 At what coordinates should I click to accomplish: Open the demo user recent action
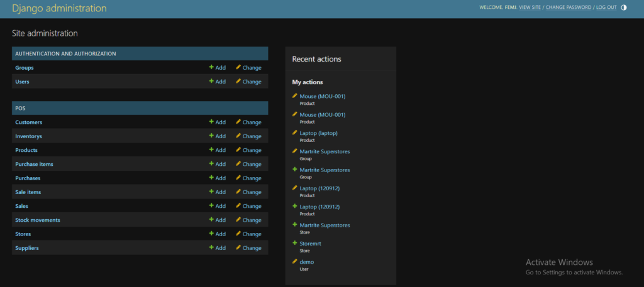point(306,262)
